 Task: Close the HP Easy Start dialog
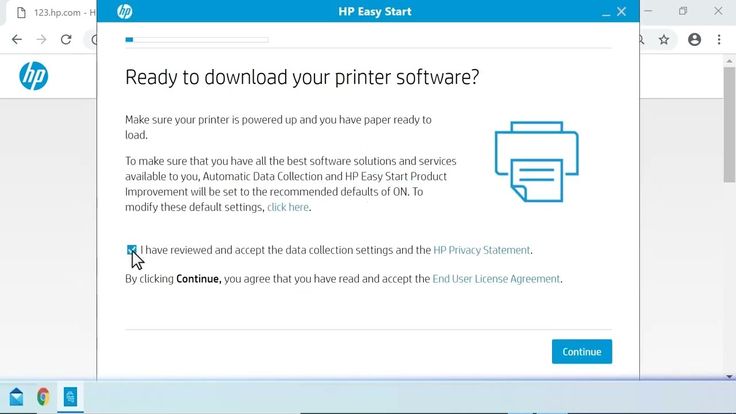point(621,12)
